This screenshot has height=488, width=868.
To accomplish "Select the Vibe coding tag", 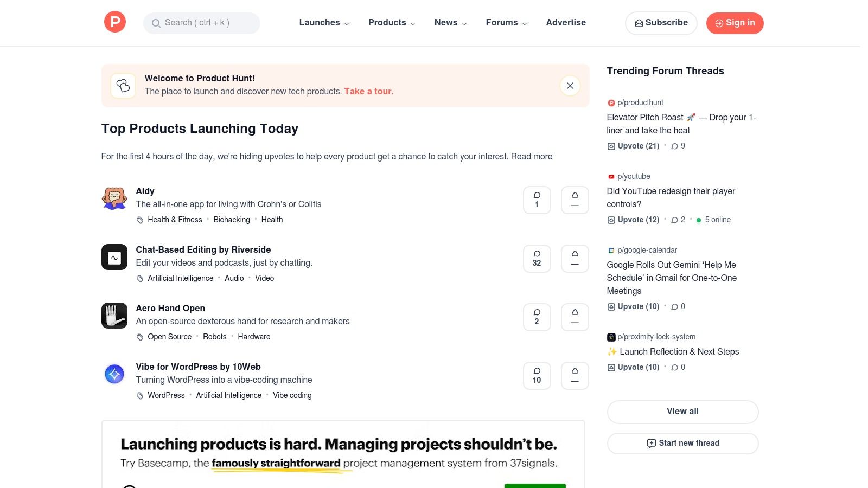I will [292, 395].
